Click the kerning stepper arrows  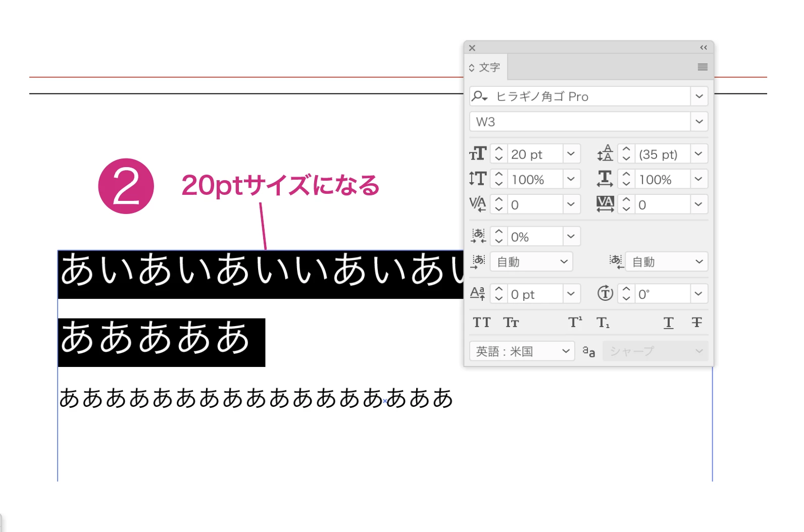(x=498, y=204)
